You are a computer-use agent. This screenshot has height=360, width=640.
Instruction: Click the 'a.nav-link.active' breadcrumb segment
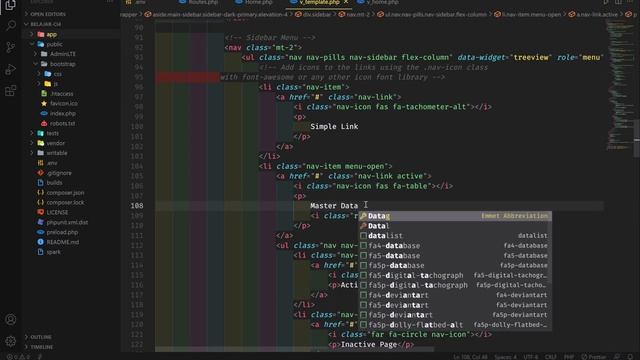[593, 14]
